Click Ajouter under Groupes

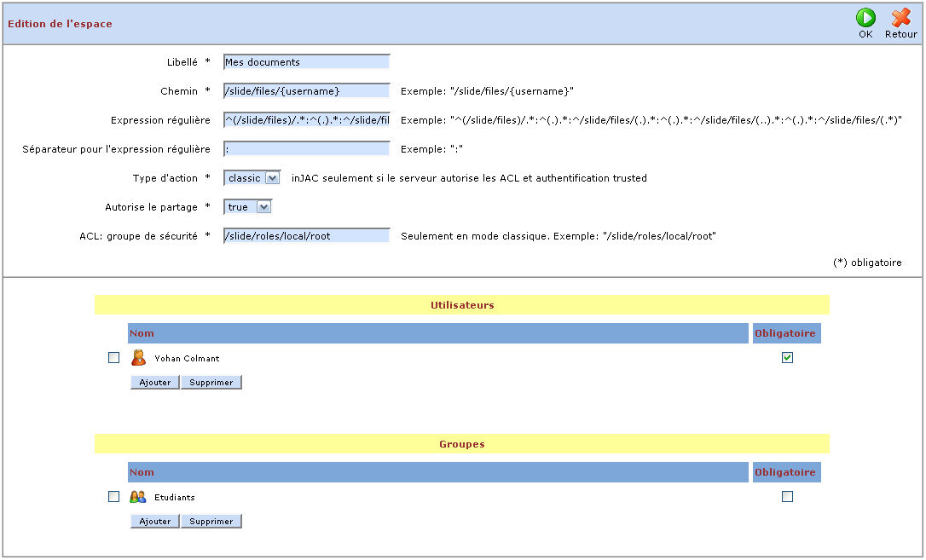155,522
